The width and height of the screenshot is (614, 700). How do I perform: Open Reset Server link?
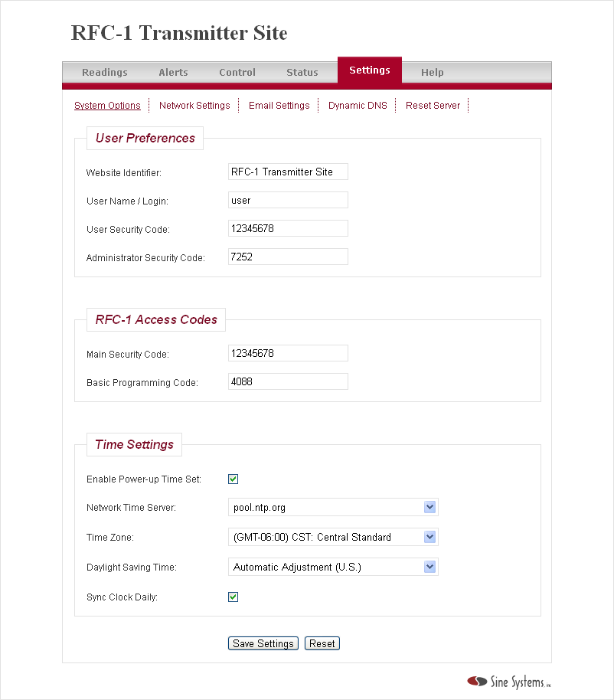point(433,106)
